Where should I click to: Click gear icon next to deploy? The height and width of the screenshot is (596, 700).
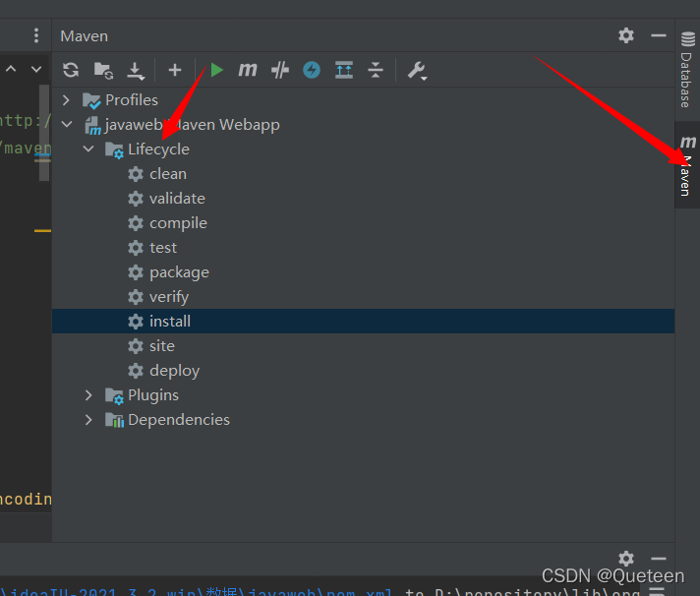[x=136, y=371]
